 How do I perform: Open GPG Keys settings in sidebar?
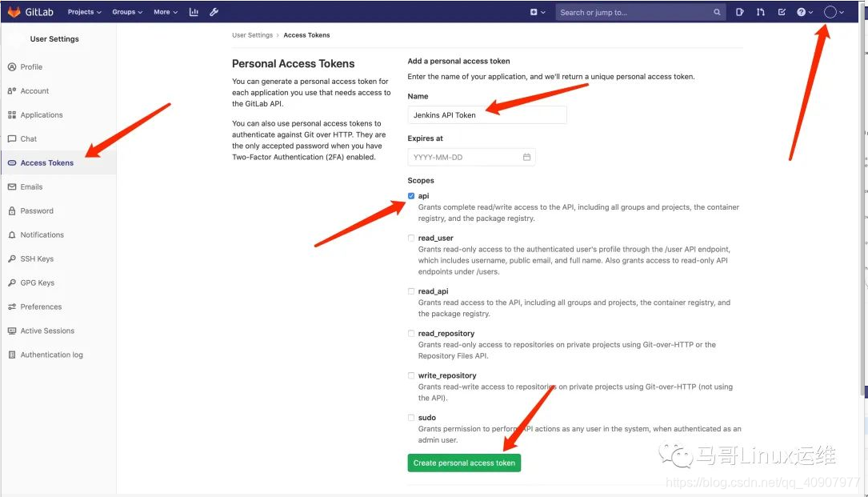pyautogui.click(x=37, y=283)
